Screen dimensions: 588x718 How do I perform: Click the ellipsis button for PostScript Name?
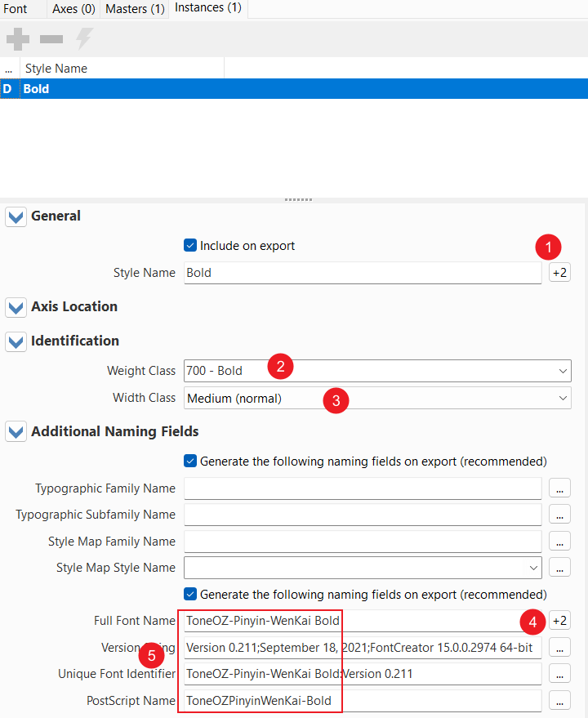(x=559, y=701)
